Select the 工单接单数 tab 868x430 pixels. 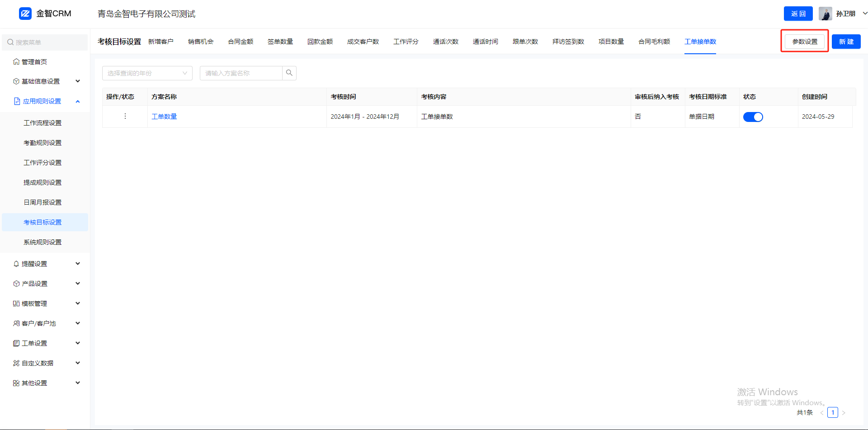(700, 42)
